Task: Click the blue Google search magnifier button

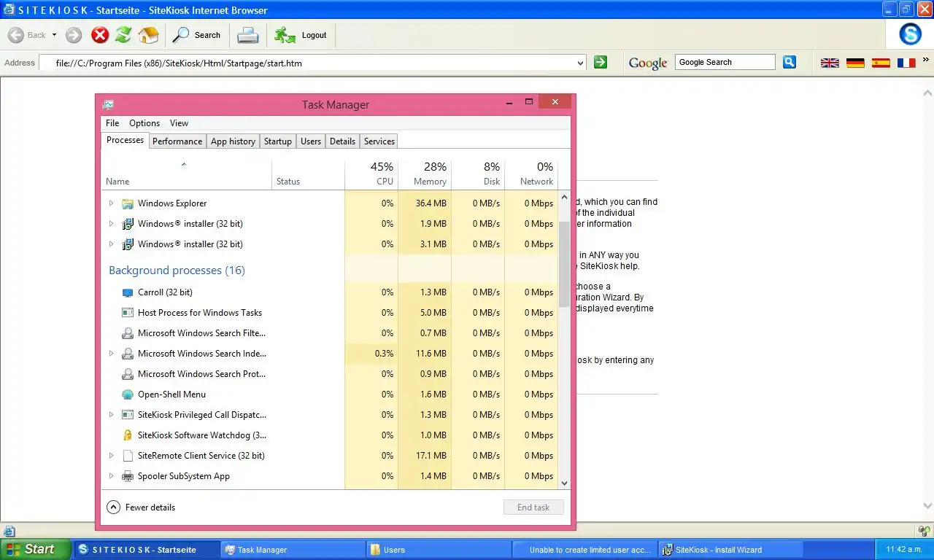Action: click(790, 63)
